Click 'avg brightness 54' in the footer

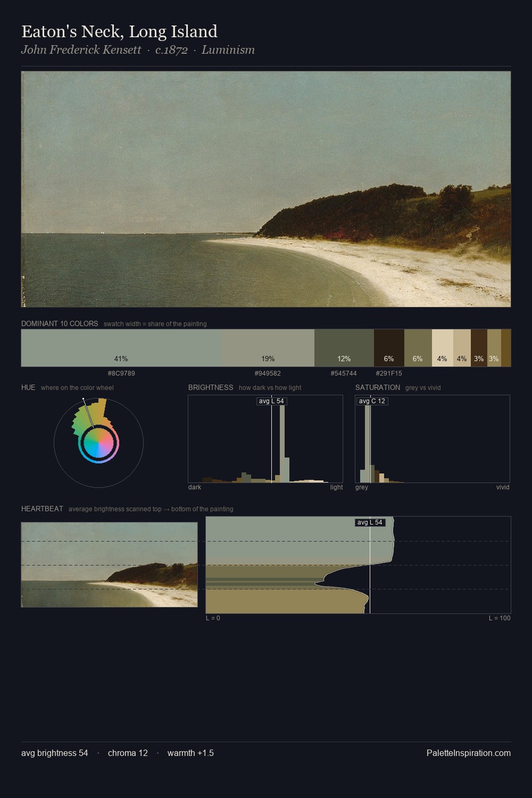pyautogui.click(x=55, y=753)
